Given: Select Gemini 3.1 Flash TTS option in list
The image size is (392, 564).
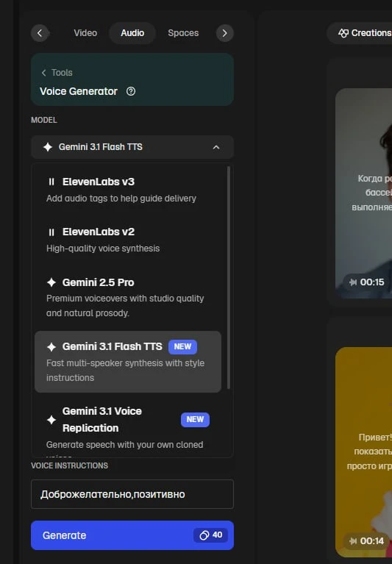Looking at the screenshot, I should [x=128, y=362].
